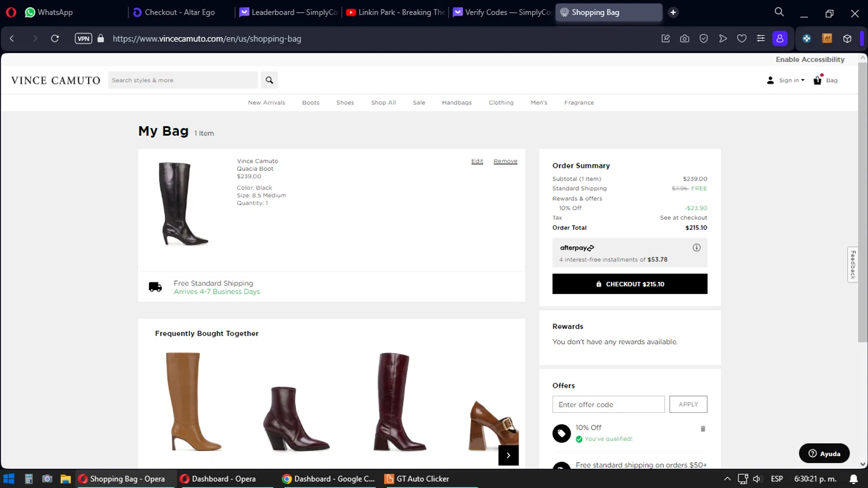Click the Quacia Boot product name

(255, 169)
